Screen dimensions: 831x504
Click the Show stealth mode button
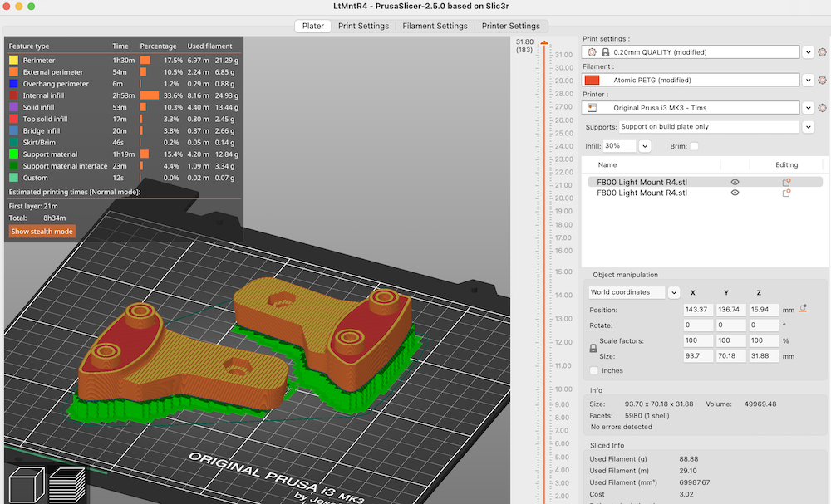coord(42,232)
